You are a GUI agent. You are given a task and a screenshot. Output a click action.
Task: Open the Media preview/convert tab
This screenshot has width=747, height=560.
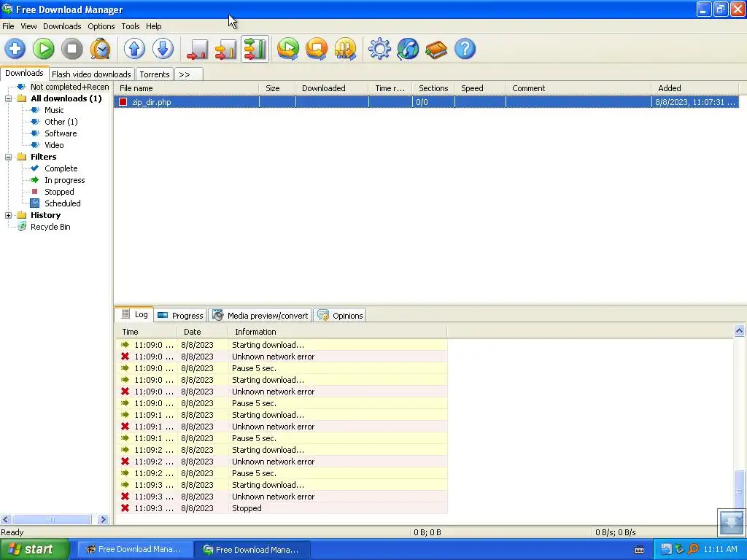[260, 315]
